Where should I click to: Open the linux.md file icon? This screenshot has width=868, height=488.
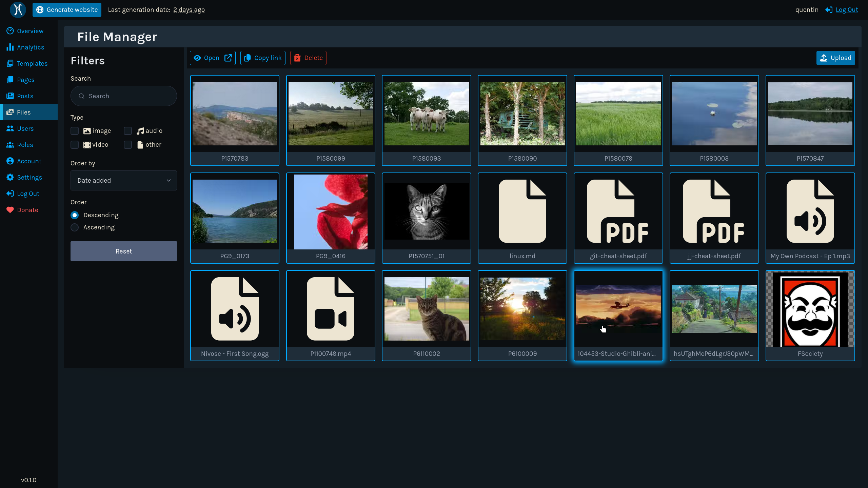(x=522, y=211)
